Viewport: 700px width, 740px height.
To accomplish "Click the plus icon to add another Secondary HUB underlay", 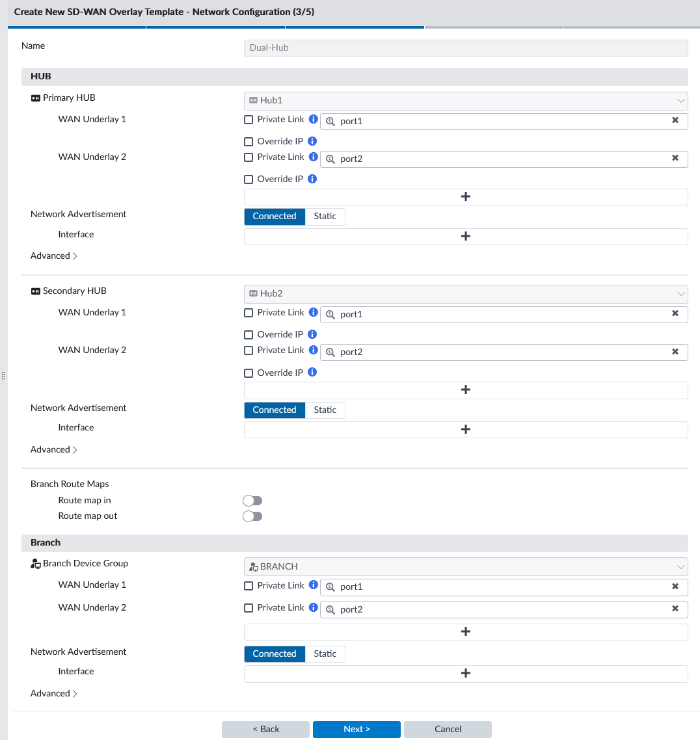I will [x=465, y=389].
